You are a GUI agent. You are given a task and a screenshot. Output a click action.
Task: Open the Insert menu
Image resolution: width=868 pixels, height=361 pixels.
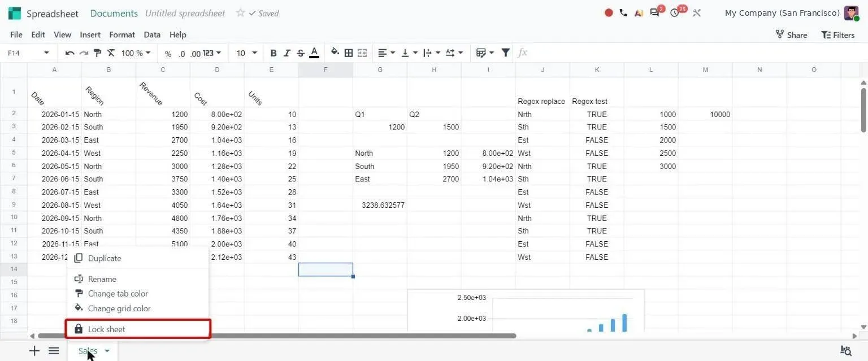point(90,35)
